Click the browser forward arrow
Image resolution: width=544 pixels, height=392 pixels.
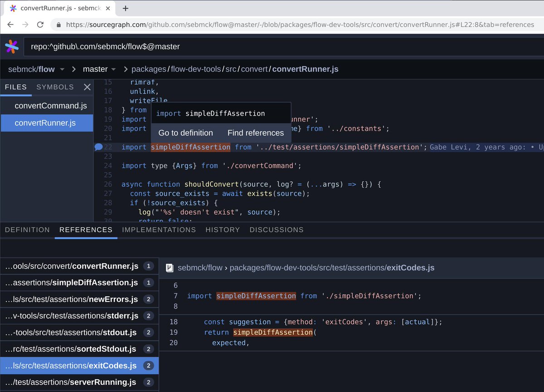(x=25, y=25)
